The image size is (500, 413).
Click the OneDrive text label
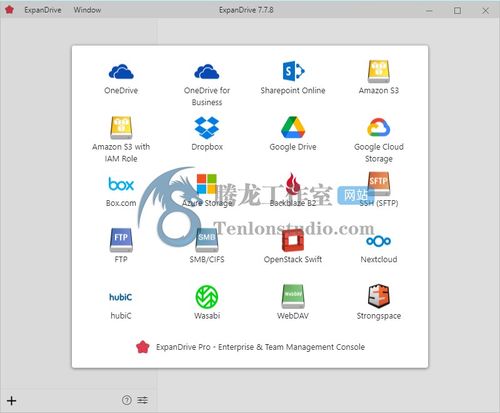121,90
